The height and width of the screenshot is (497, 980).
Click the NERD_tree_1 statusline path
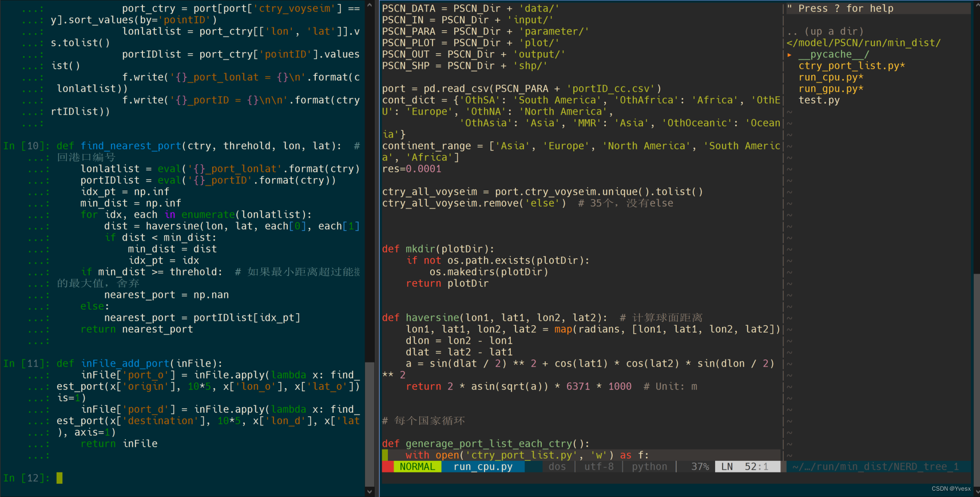(x=876, y=467)
